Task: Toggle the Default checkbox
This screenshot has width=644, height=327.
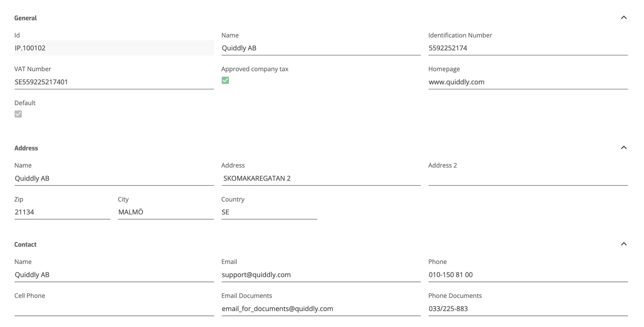Action: [18, 114]
